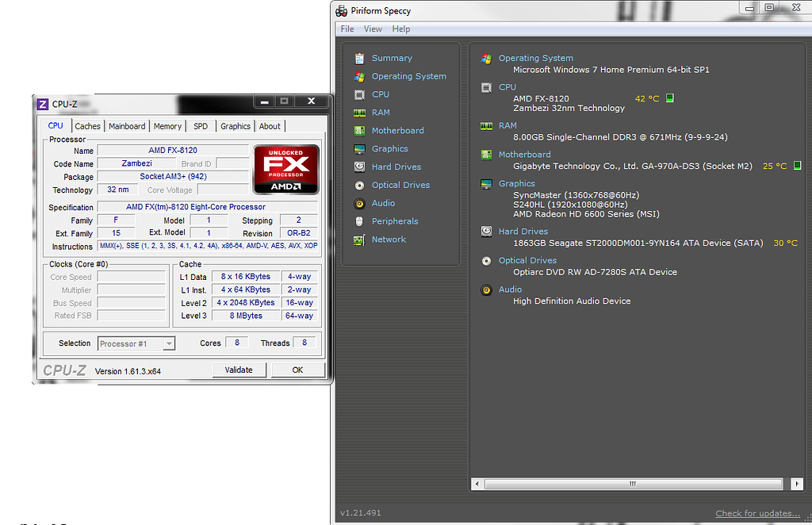
Task: Open the CPU section icon in sidebar
Action: pyautogui.click(x=359, y=94)
